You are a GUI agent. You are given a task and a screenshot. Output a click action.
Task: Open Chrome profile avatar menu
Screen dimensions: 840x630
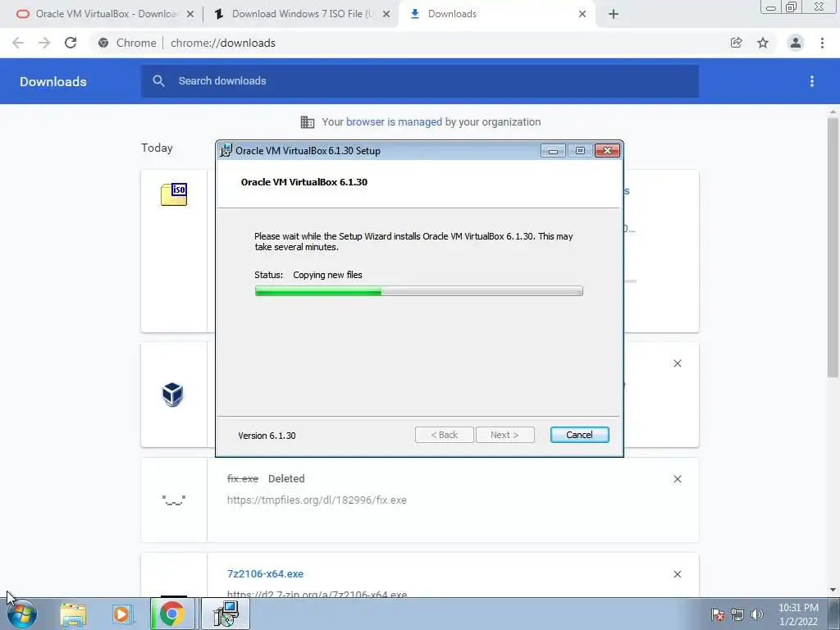pos(796,43)
